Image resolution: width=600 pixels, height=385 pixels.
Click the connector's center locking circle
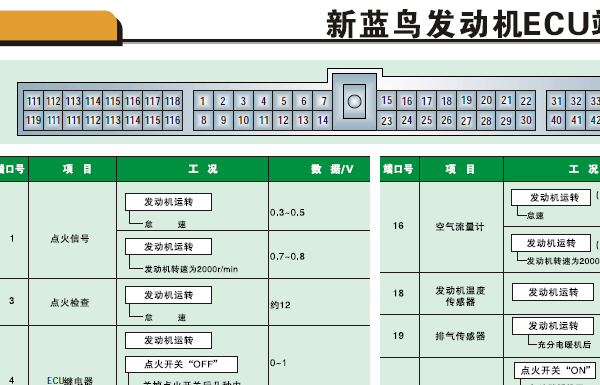pyautogui.click(x=354, y=101)
